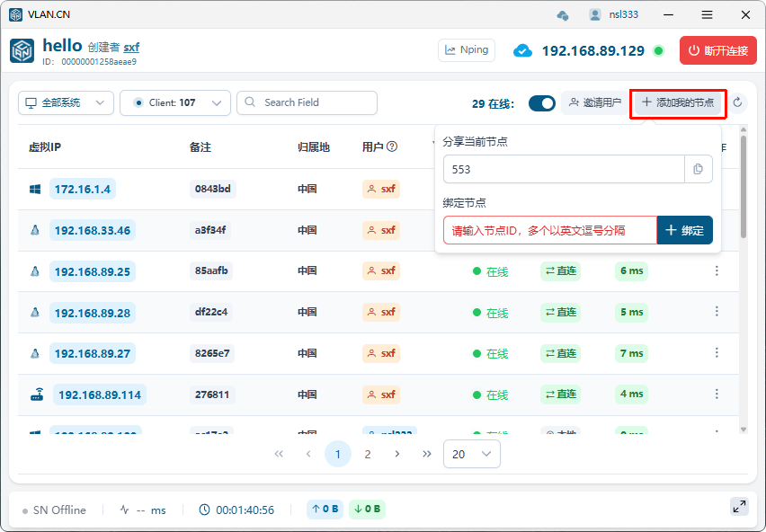Click the expand window icon in status bar
This screenshot has height=532, width=766.
[x=740, y=506]
